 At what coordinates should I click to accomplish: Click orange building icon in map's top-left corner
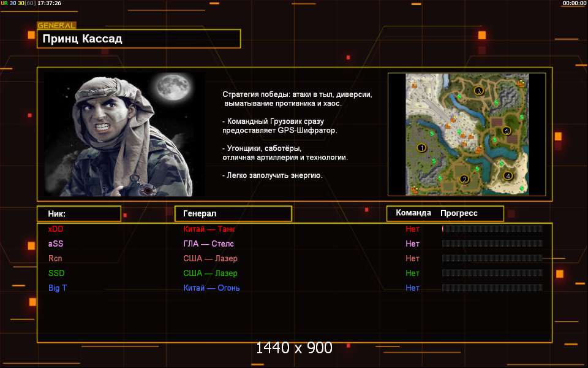tap(414, 85)
